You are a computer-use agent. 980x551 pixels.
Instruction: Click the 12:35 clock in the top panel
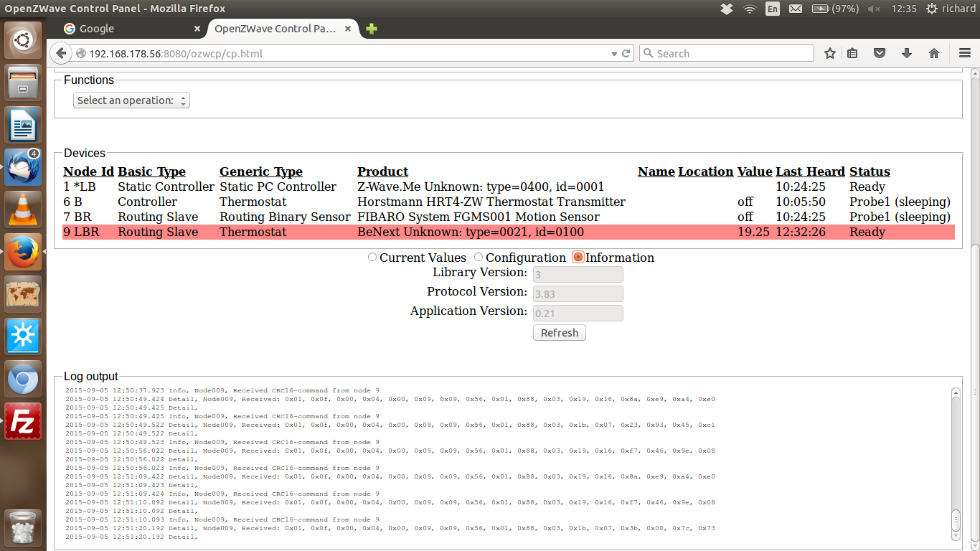click(904, 9)
